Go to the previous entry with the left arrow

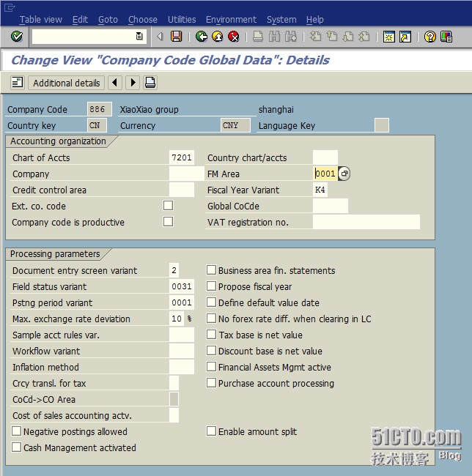(115, 83)
